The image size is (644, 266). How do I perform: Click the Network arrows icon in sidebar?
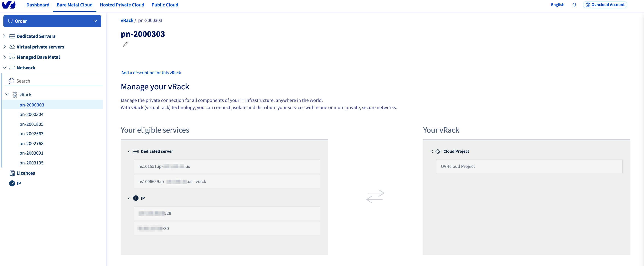coord(12,67)
